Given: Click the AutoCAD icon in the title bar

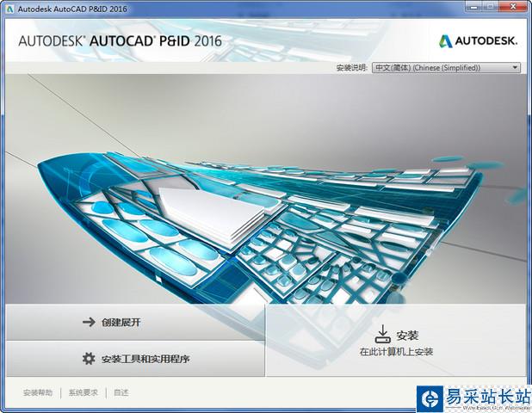Looking at the screenshot, I should [9, 9].
